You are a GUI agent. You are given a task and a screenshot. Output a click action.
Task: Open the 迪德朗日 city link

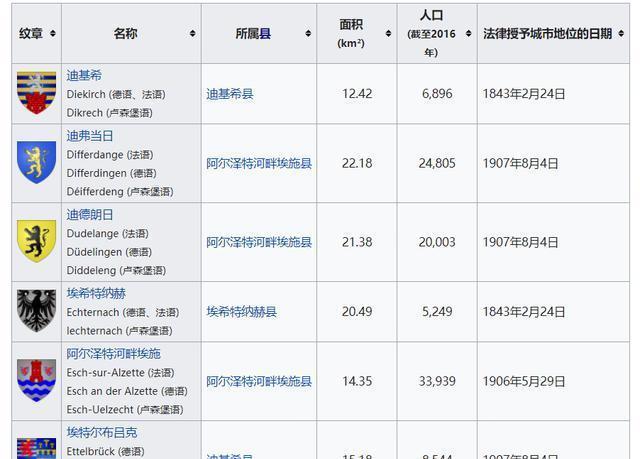pyautogui.click(x=90, y=214)
